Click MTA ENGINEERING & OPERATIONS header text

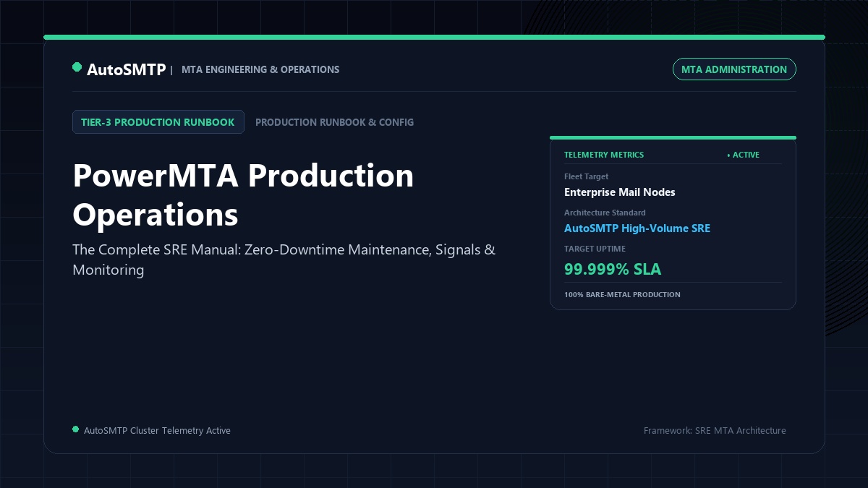click(x=260, y=69)
